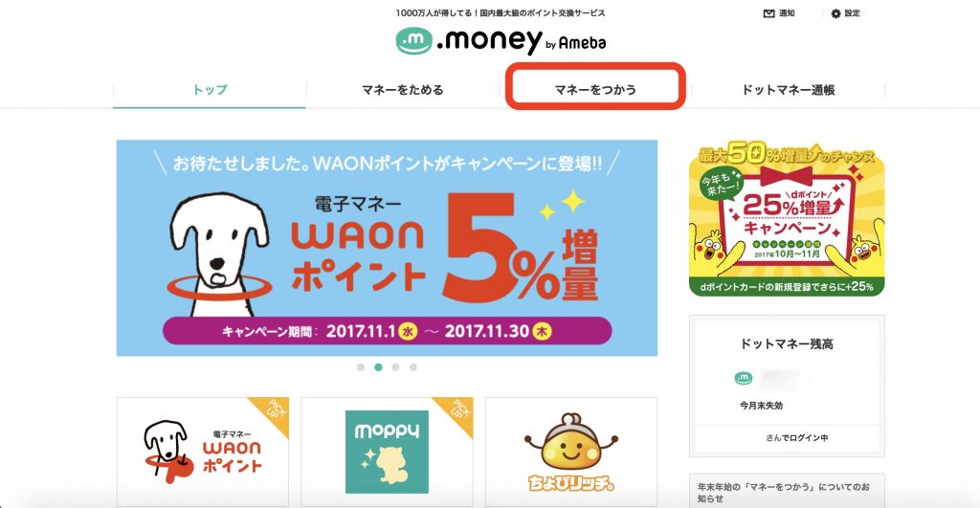980x508 pixels.
Task: Open the 年末年始のマネーをつかう notice link
Action: (x=783, y=493)
